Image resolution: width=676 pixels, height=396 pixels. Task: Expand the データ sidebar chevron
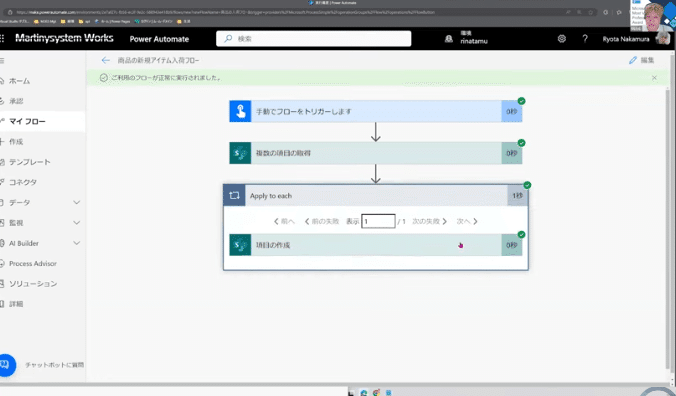[x=76, y=203]
